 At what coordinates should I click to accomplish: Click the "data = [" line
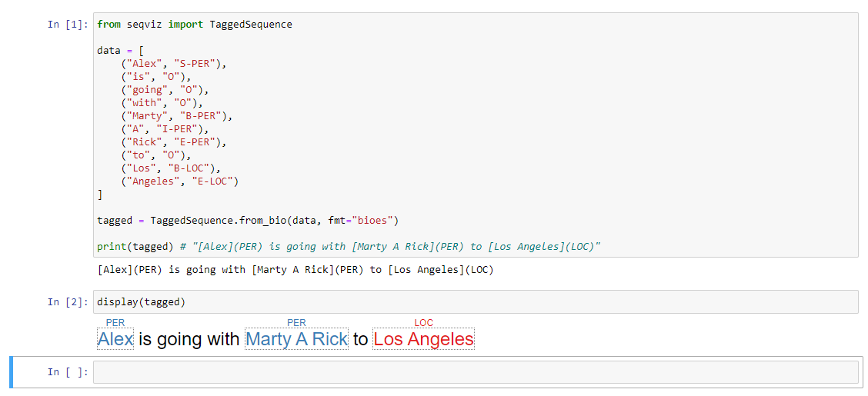120,51
